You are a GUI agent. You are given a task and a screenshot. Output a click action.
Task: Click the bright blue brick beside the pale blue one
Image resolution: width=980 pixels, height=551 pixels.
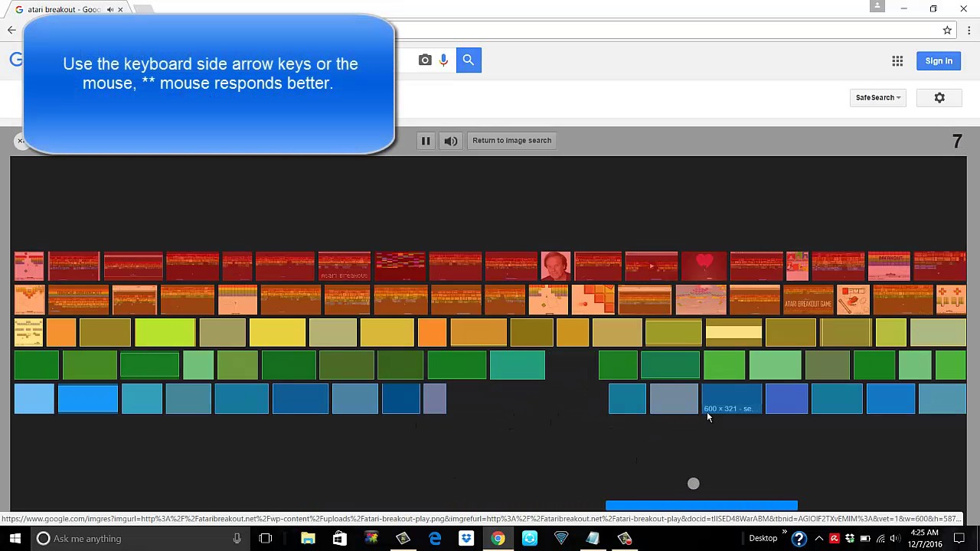pyautogui.click(x=88, y=399)
